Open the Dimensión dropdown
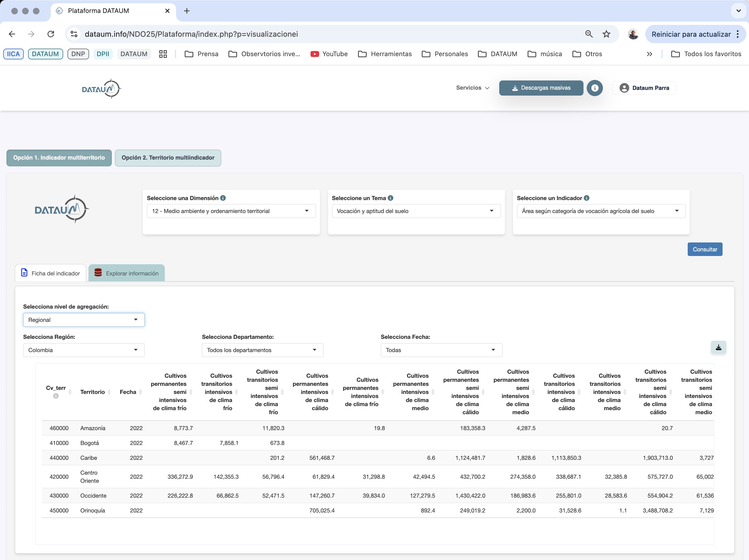Screen dimensions: 749x560 [231, 211]
